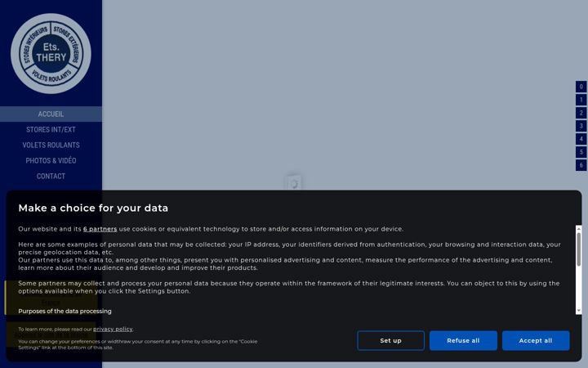
Task: Open the ACCUEIL menu item
Action: tap(51, 114)
